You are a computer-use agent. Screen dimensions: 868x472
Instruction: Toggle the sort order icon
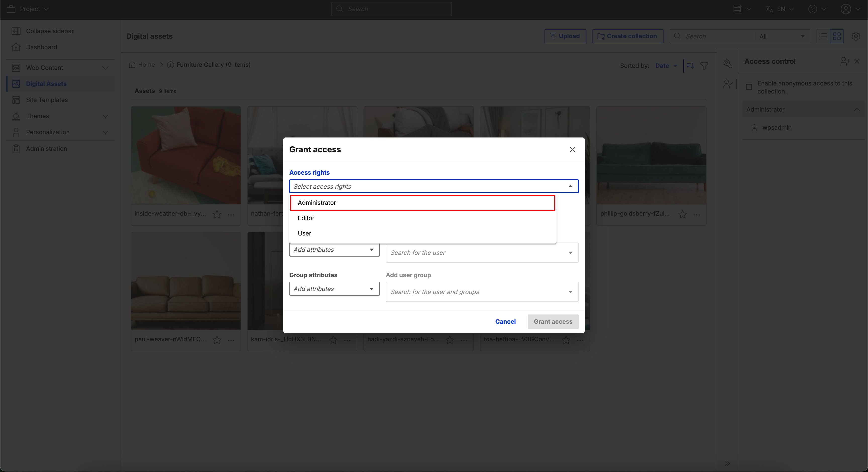pos(690,66)
